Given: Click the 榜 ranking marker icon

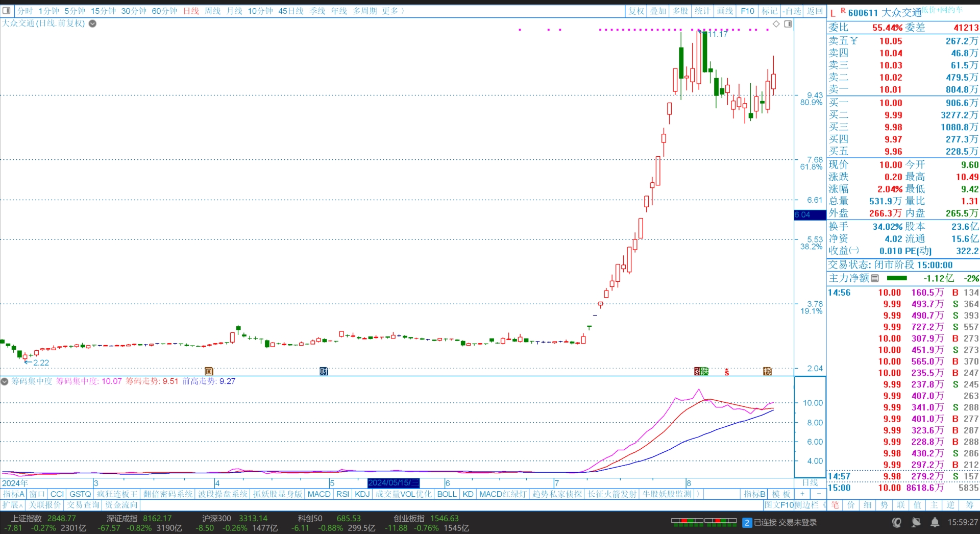Looking at the screenshot, I should (767, 371).
